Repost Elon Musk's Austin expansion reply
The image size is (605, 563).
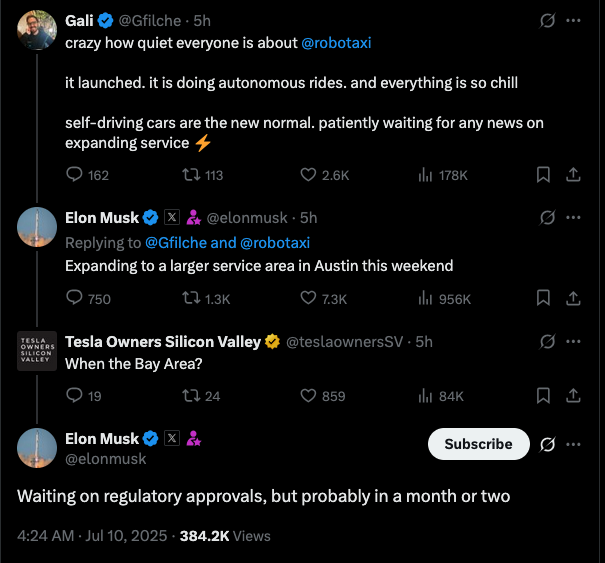click(x=191, y=298)
